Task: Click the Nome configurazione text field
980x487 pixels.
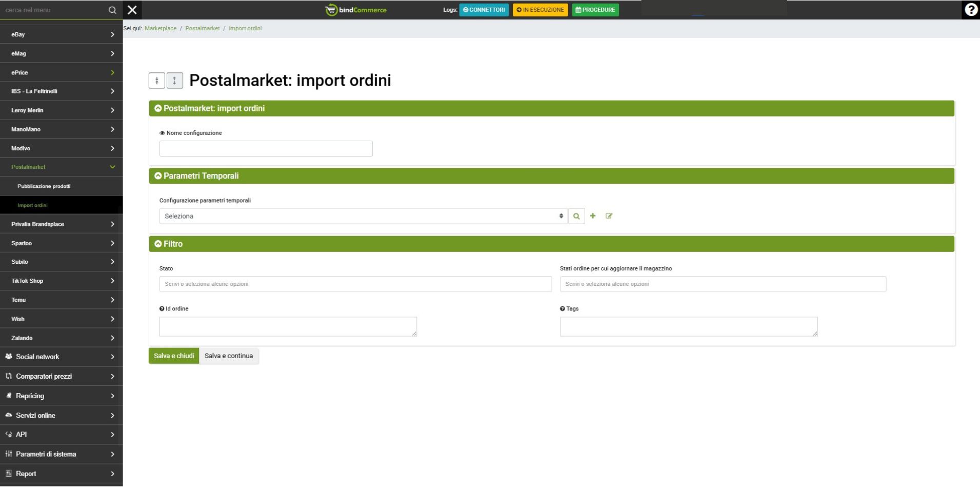Action: click(x=266, y=149)
